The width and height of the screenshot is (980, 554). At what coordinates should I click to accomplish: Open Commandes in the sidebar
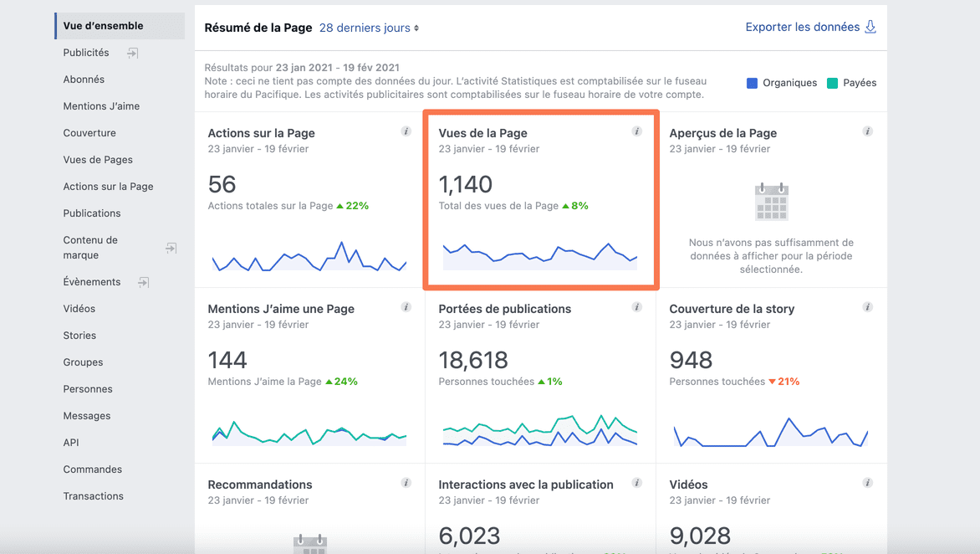click(x=93, y=469)
